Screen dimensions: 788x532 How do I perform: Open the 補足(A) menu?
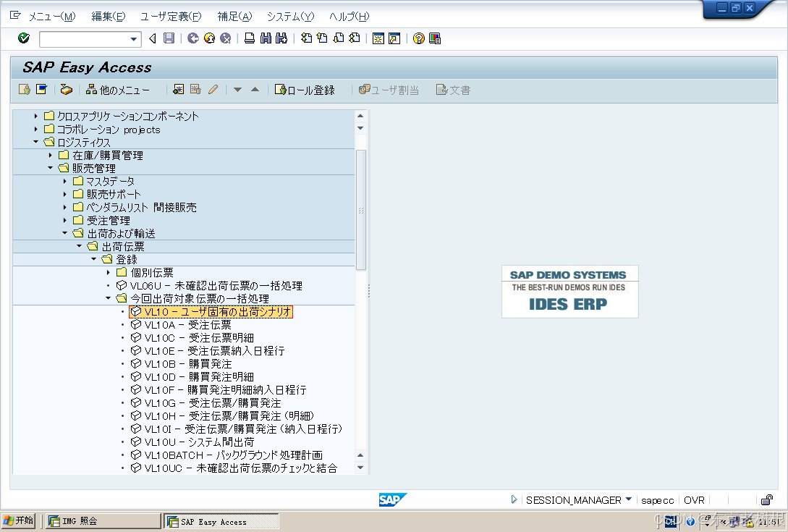[234, 17]
